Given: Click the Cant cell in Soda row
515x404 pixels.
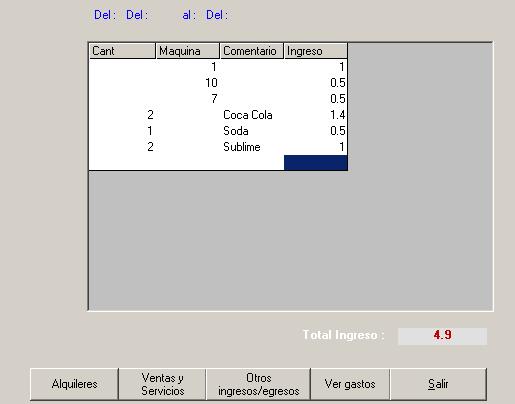Looking at the screenshot, I should pos(122,131).
